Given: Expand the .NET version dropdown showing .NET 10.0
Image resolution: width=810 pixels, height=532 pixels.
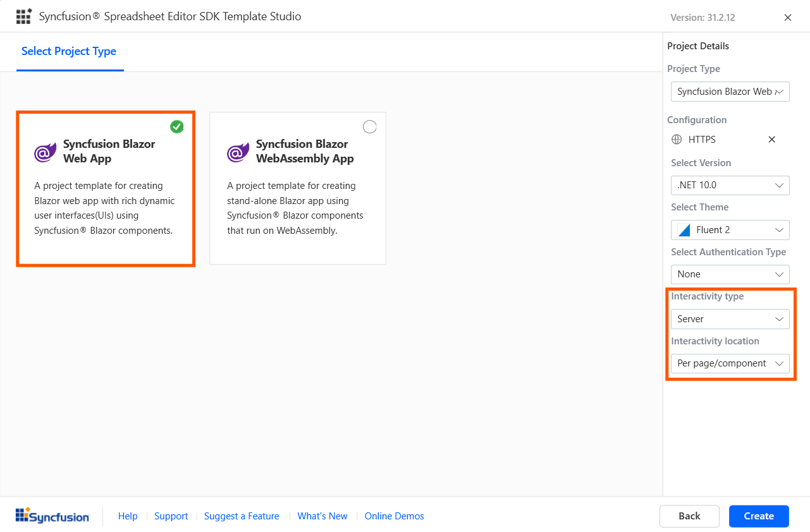Looking at the screenshot, I should click(730, 185).
